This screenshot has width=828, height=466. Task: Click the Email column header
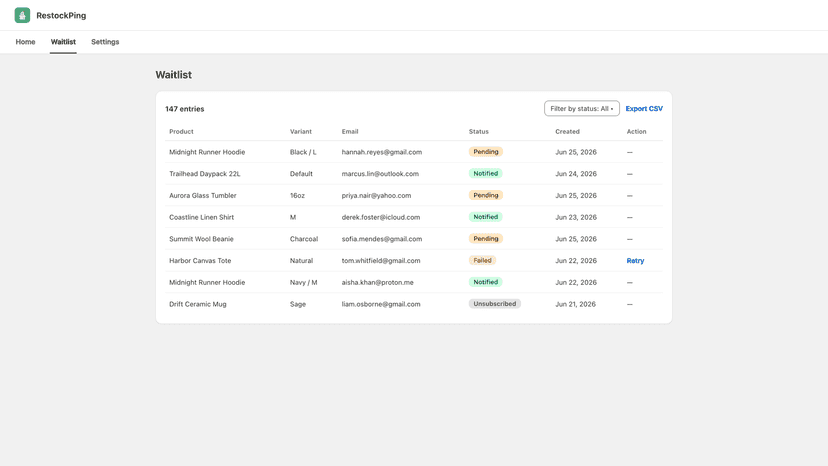(350, 132)
